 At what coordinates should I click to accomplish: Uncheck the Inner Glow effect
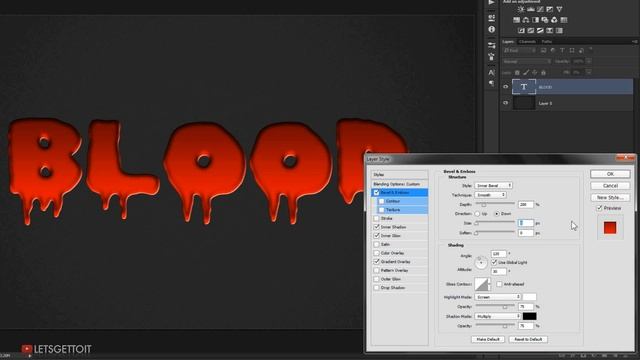coord(376,236)
